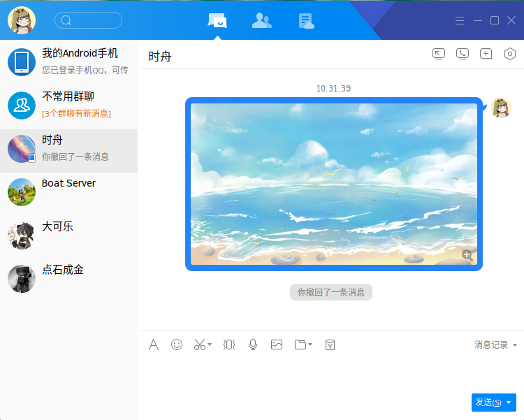Send a window shake nudge

pos(229,345)
